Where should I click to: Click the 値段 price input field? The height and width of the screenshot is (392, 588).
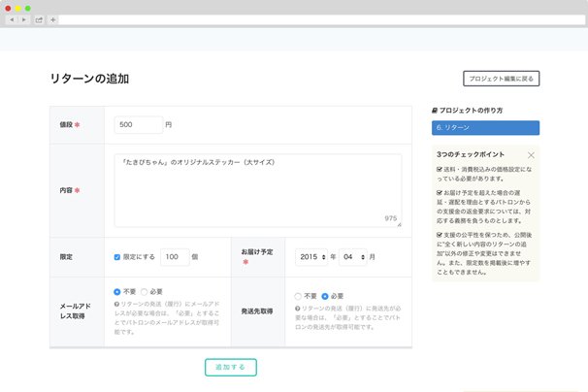coord(138,124)
